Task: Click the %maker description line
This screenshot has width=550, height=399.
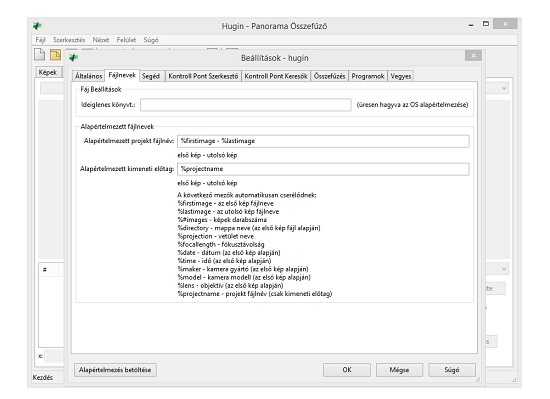Action: (x=243, y=269)
